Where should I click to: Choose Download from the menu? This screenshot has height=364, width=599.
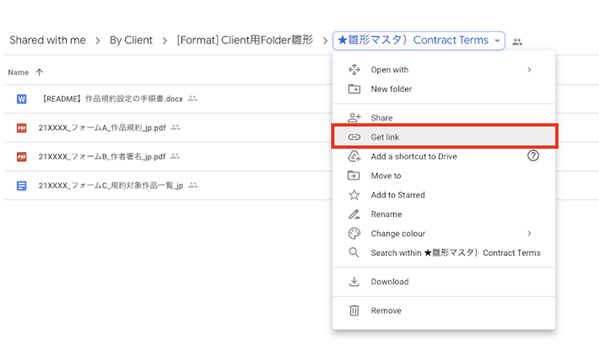pos(444,282)
